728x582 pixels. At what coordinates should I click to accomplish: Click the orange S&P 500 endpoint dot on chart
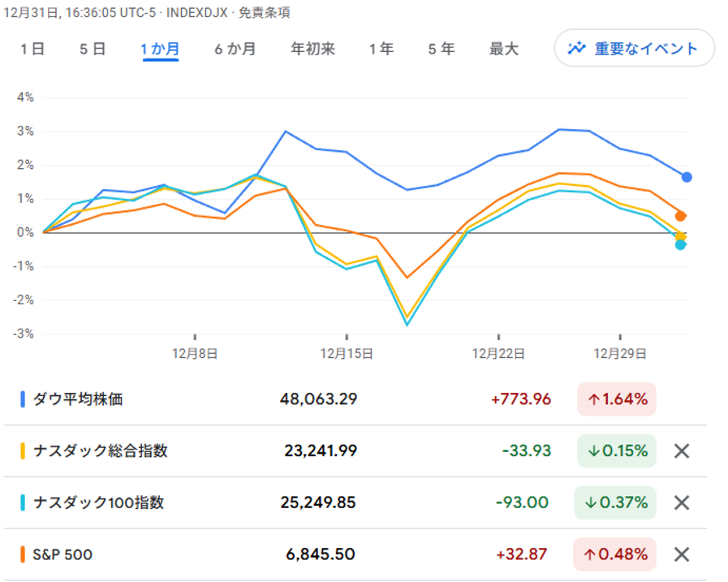(681, 216)
